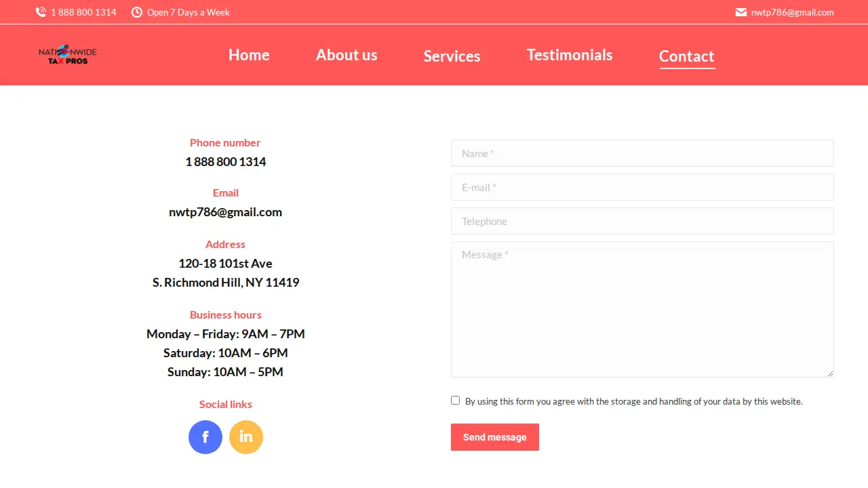
Task: Click the Saturday: 10AM – 6PM hours
Action: pyautogui.click(x=226, y=353)
